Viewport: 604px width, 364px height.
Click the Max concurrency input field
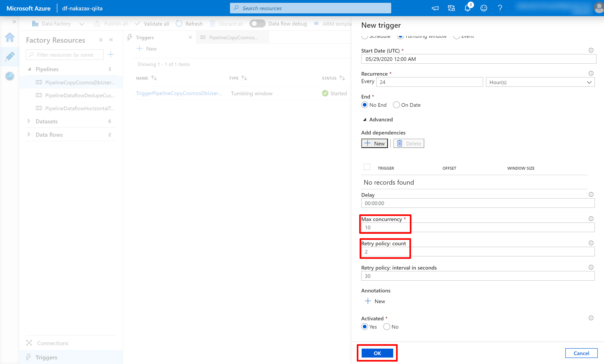[478, 227]
